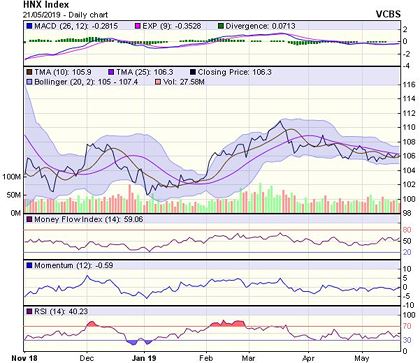Click the Vol pink legend swatch
The width and height of the screenshot is (420, 363).
click(158, 82)
